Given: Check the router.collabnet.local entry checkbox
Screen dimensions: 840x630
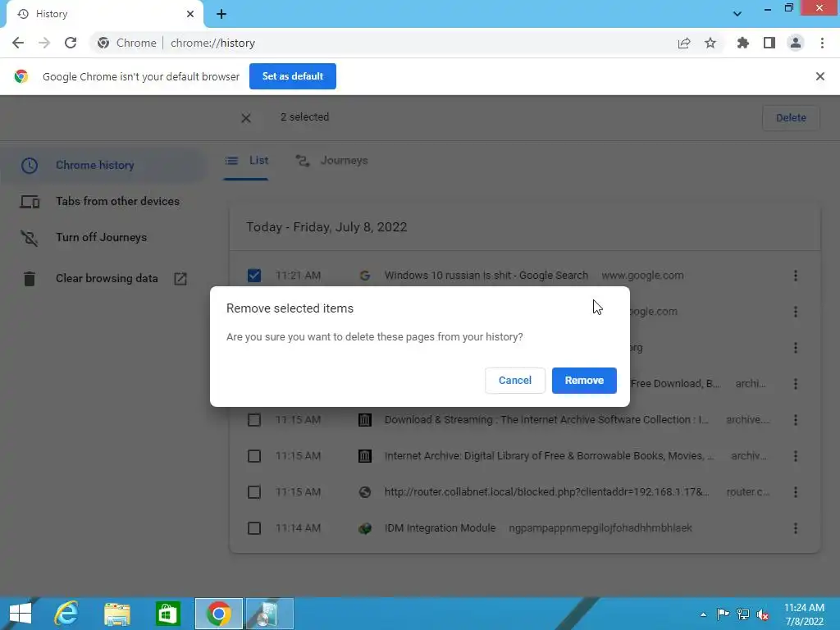Looking at the screenshot, I should click(x=254, y=492).
